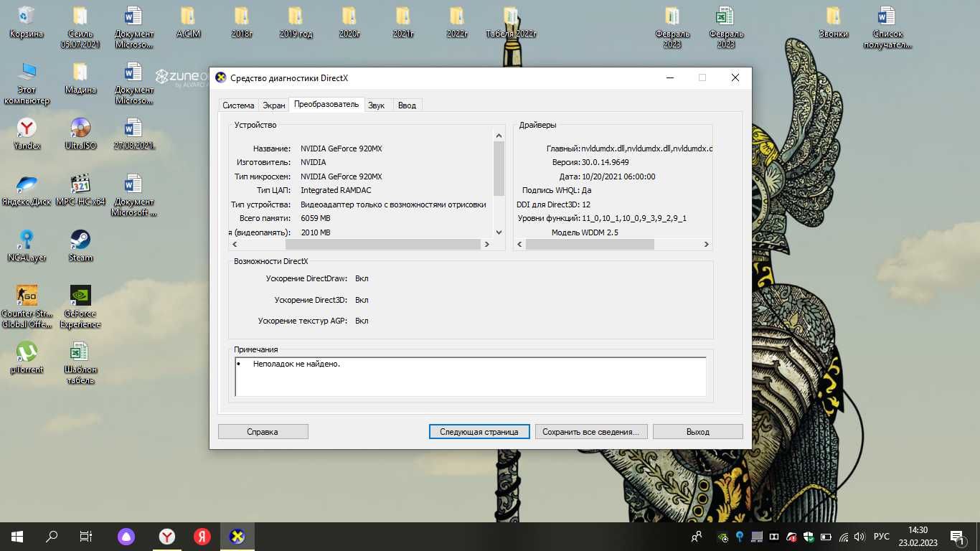Launch MPC-HC x64 player

80,190
